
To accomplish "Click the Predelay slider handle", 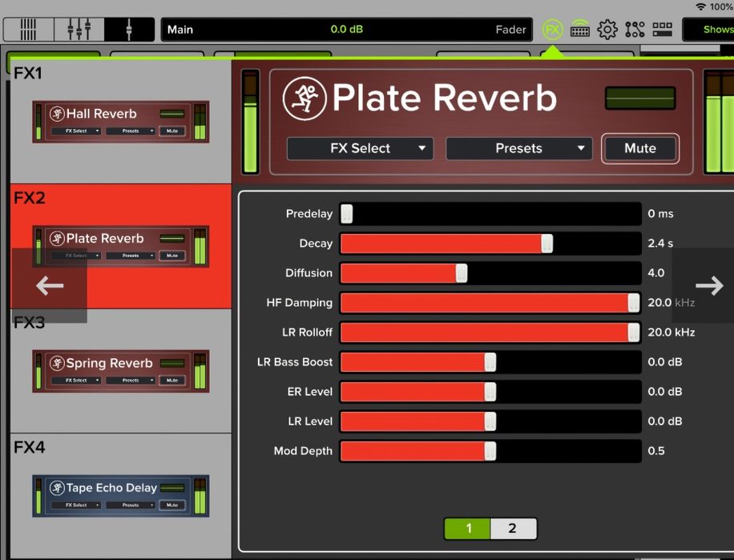I will point(346,214).
